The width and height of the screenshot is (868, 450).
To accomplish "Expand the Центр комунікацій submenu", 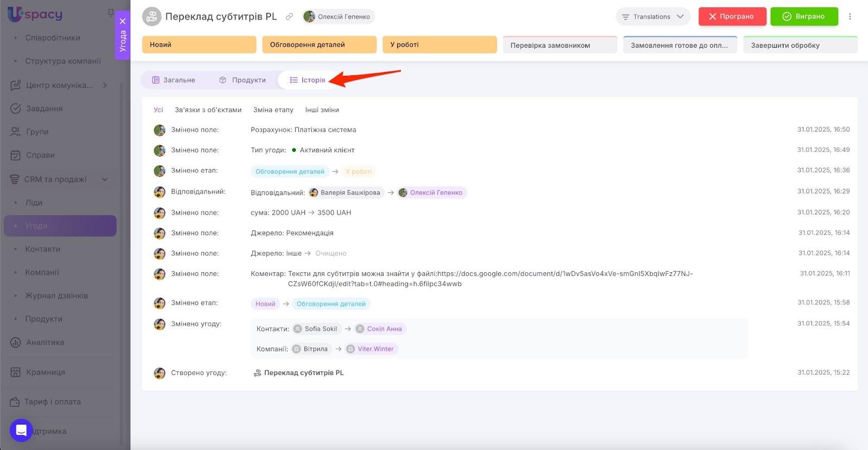I will point(105,85).
